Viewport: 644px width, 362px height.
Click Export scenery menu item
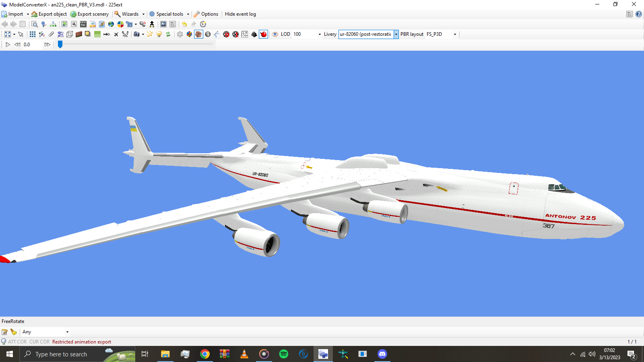click(89, 14)
